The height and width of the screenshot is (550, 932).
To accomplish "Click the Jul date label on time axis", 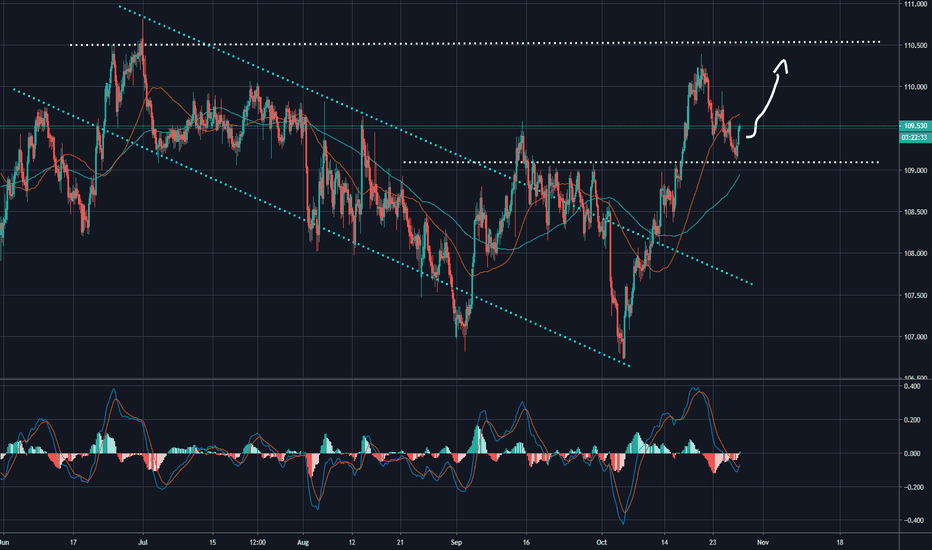I will tap(143, 542).
